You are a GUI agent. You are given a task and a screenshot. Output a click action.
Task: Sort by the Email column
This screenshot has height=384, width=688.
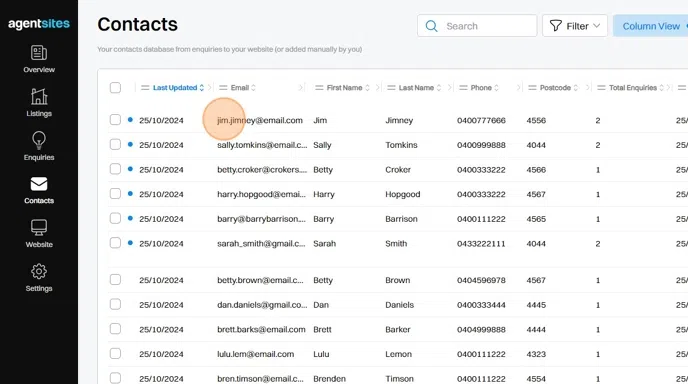(x=253, y=88)
